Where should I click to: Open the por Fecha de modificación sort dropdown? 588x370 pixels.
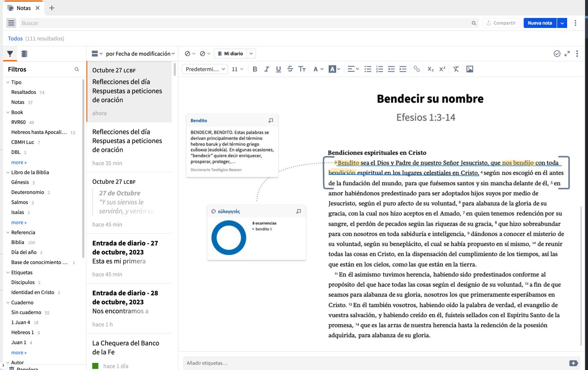pos(140,53)
